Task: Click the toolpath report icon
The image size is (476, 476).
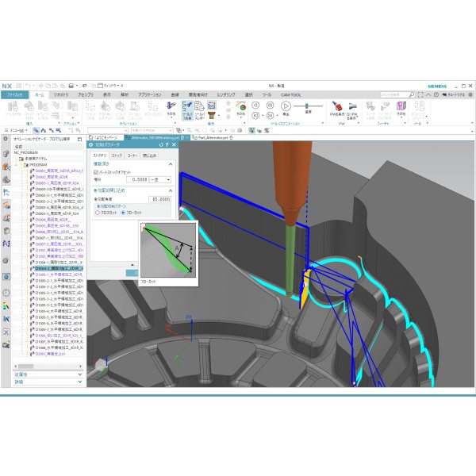Action: pos(199,110)
